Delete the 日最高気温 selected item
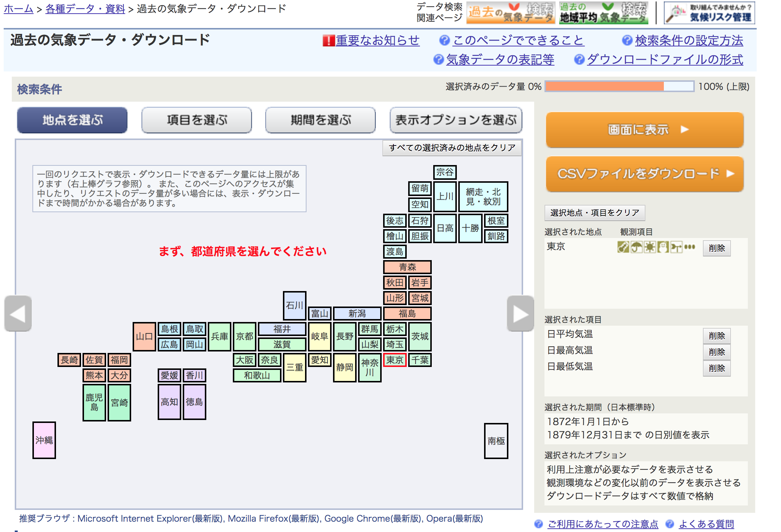Viewport: 781px width, 532px height. pyautogui.click(x=716, y=352)
